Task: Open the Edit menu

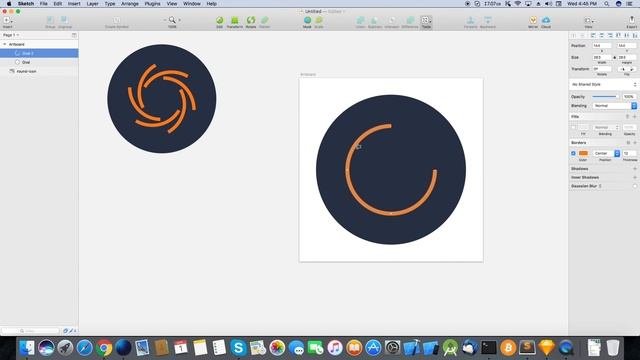Action: click(58, 4)
